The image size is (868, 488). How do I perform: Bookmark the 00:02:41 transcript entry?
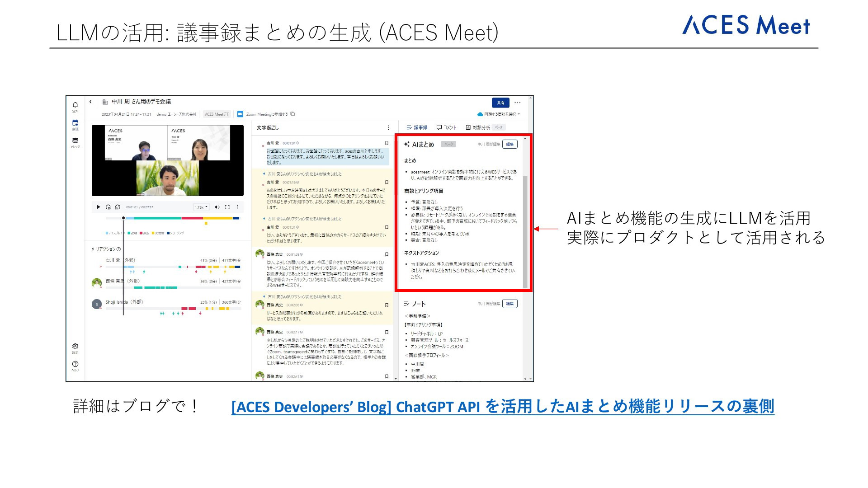387,376
